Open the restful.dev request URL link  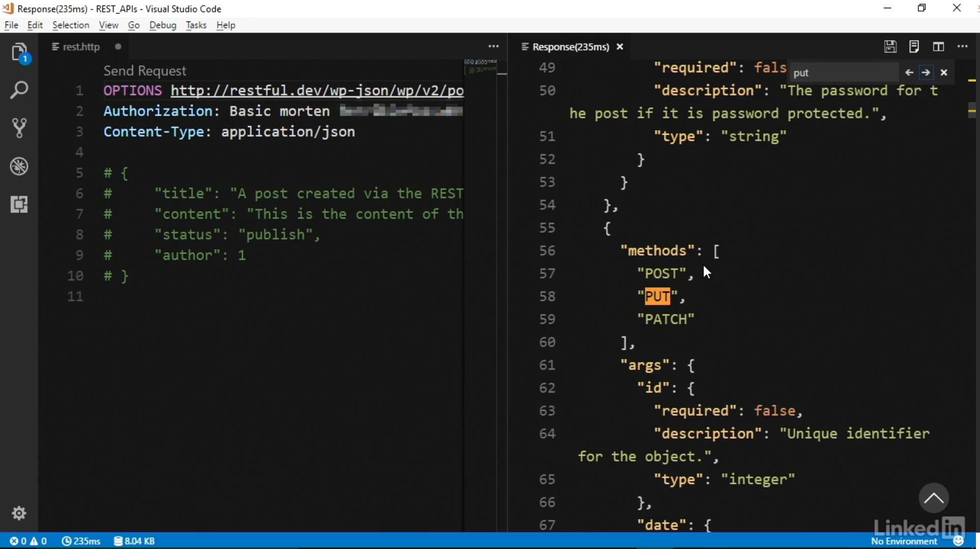[x=317, y=90]
